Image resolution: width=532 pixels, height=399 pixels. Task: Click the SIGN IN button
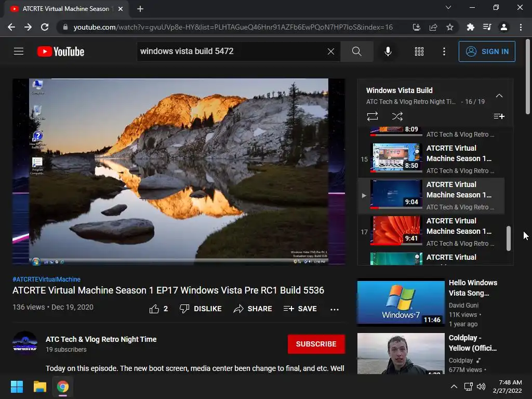click(x=487, y=51)
